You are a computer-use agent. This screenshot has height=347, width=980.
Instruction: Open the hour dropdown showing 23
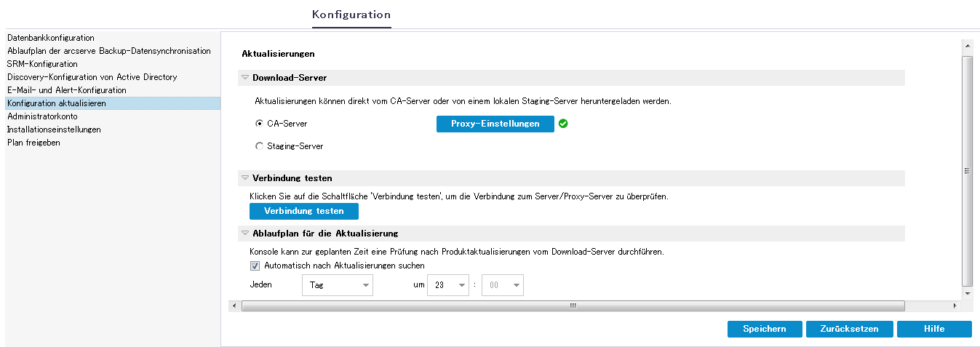pyautogui.click(x=447, y=285)
